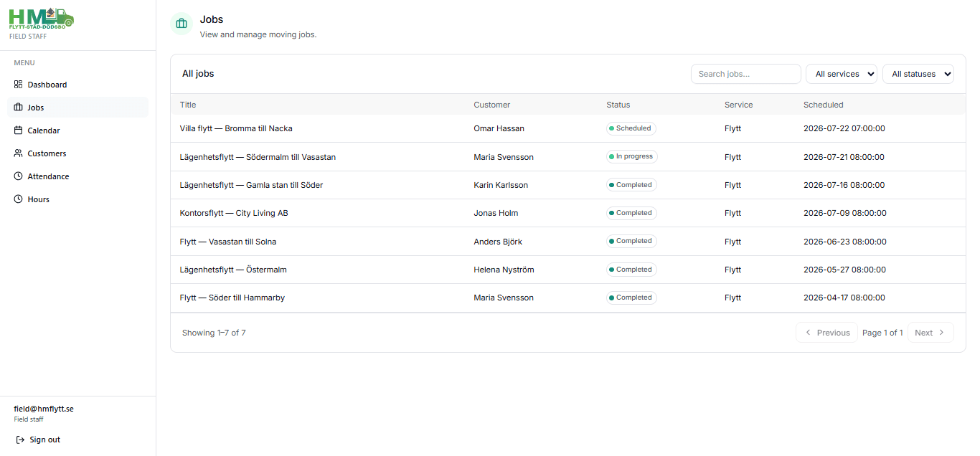Click Completed badge in Gamla stan row
The image size is (980, 456).
[x=631, y=185]
